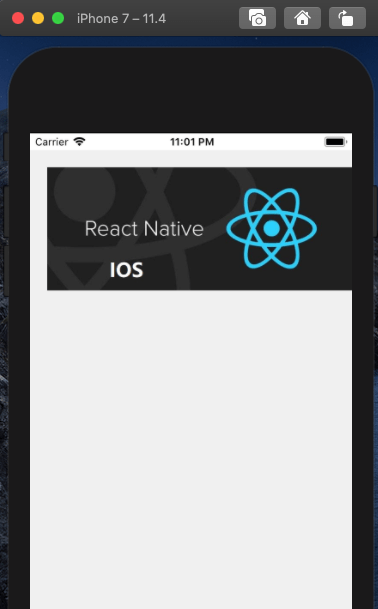Screen dimensions: 378x609
Task: Tap the React Native banner image
Action: click(x=199, y=228)
